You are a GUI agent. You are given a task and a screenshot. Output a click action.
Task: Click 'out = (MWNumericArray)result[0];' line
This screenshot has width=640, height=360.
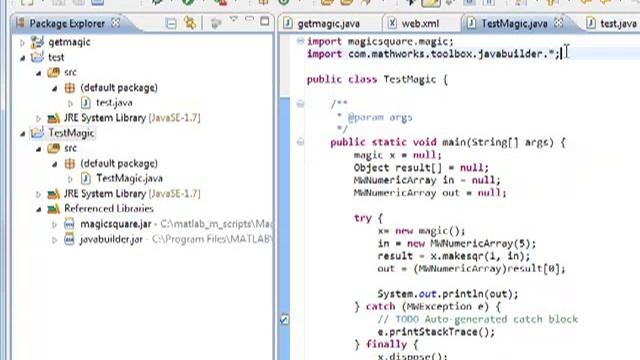click(471, 269)
